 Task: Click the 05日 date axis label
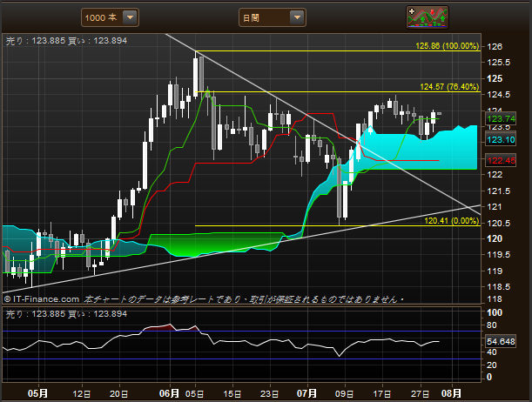click(x=195, y=394)
